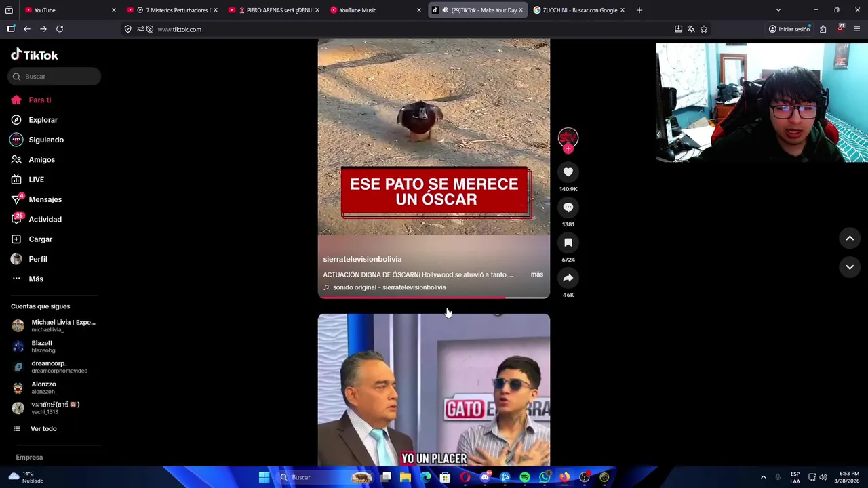Bookmark the duck video
Viewport: 868px width, 488px height.
click(568, 243)
